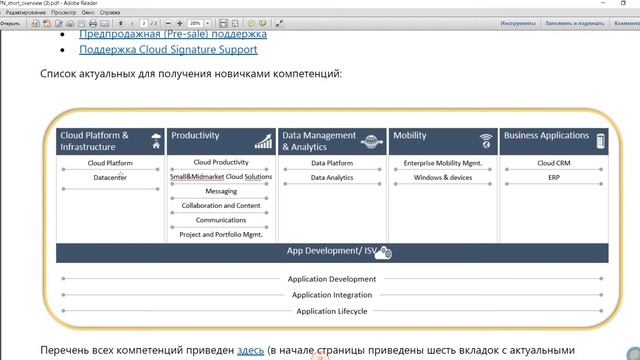Click the Windows & devices entry
Screen dimensions: 640x360
click(x=443, y=178)
